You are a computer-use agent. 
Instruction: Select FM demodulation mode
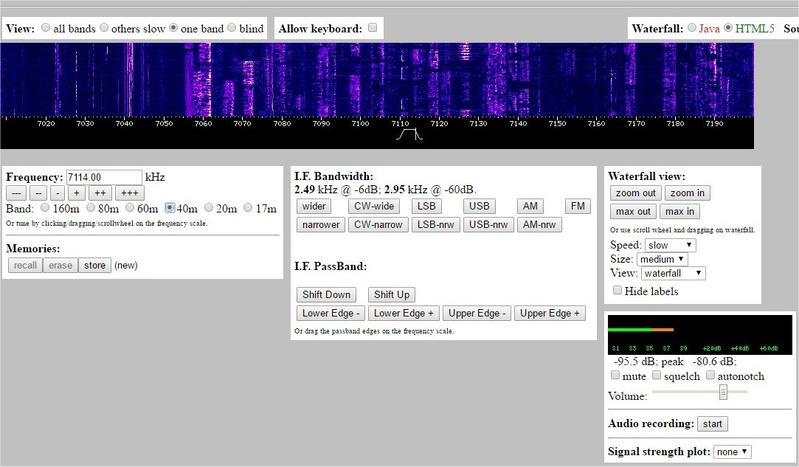click(x=578, y=206)
